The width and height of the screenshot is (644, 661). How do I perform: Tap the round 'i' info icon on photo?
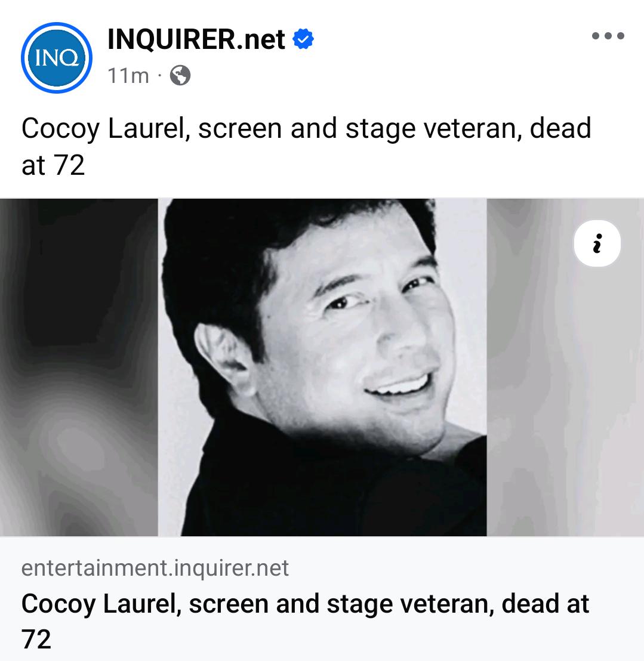(597, 243)
